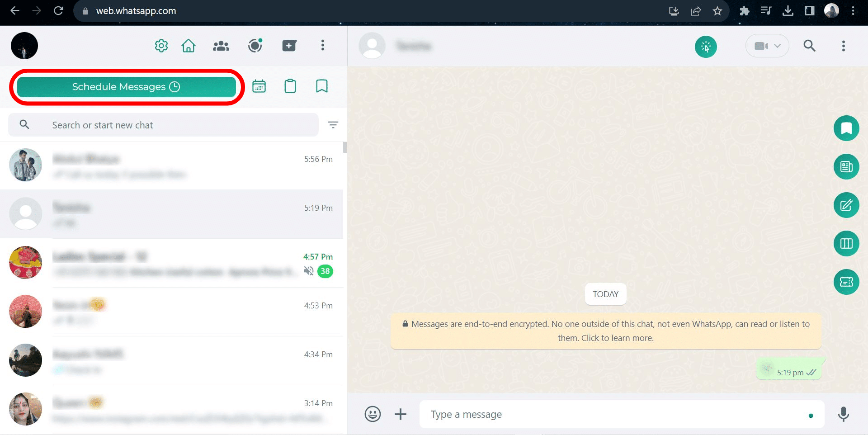
Task: Open the communities group icon
Action: click(x=221, y=46)
